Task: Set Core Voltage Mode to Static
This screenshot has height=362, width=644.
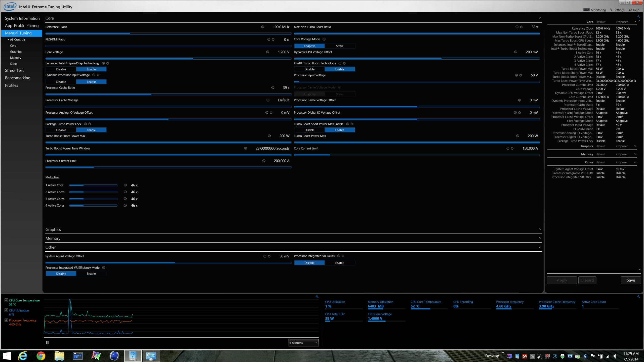Action: click(x=339, y=46)
